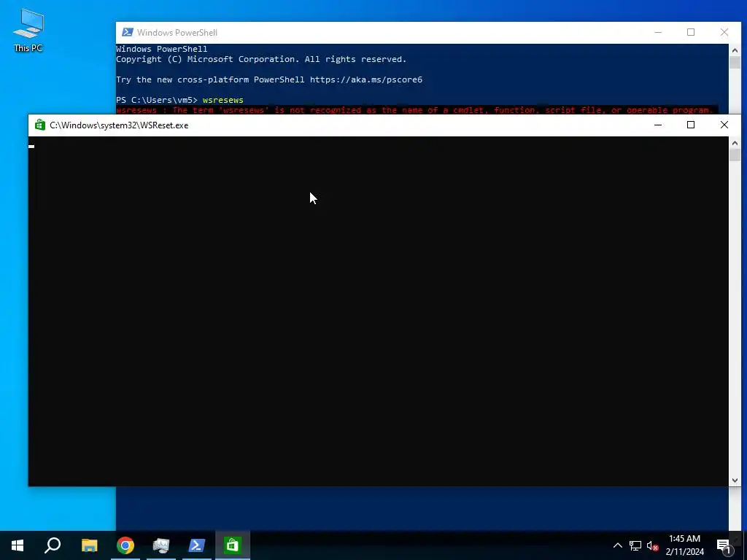This screenshot has width=747, height=560.
Task: Click WSReset scrollbar up arrow
Action: 735,142
